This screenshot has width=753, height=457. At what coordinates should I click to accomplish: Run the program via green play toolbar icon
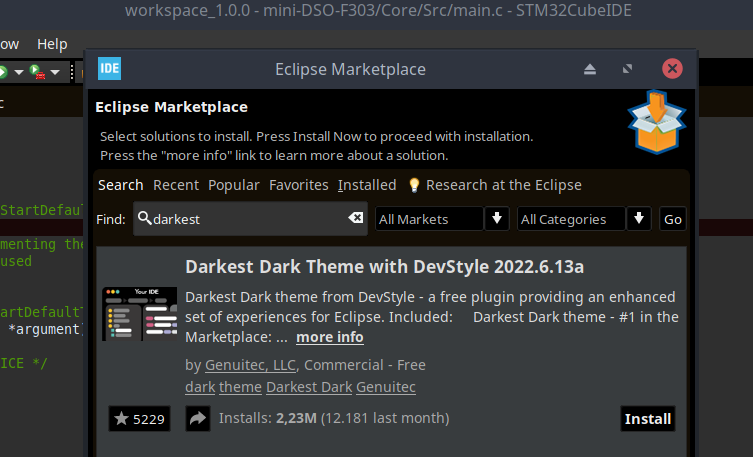pyautogui.click(x=3, y=72)
